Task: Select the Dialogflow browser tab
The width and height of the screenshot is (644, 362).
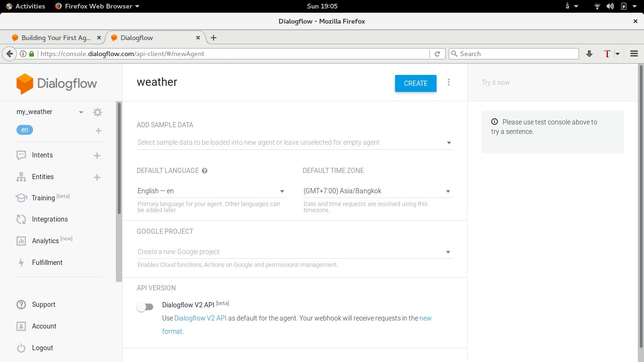Action: (x=154, y=38)
